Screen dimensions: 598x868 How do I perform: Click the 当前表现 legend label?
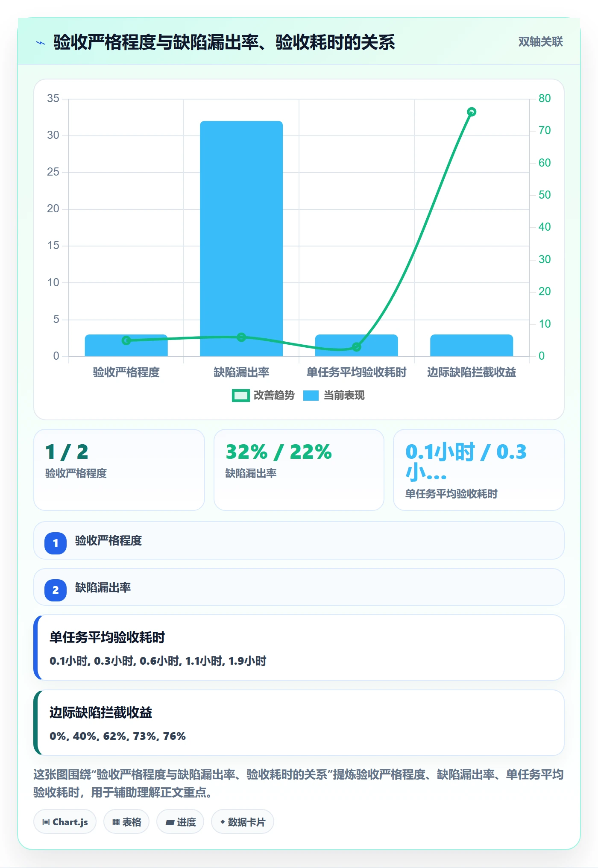[x=344, y=396]
